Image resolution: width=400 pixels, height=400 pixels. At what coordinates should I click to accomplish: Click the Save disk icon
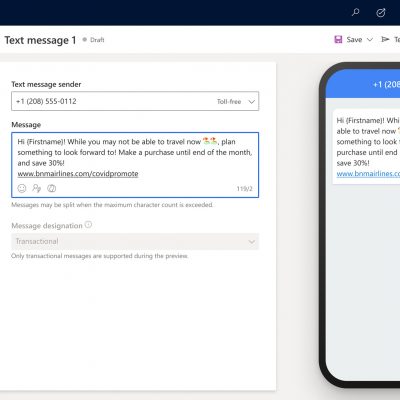point(338,40)
